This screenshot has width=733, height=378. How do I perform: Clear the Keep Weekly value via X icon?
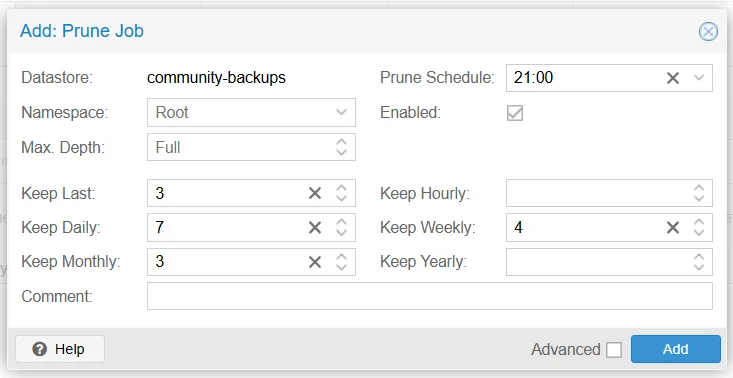[672, 228]
